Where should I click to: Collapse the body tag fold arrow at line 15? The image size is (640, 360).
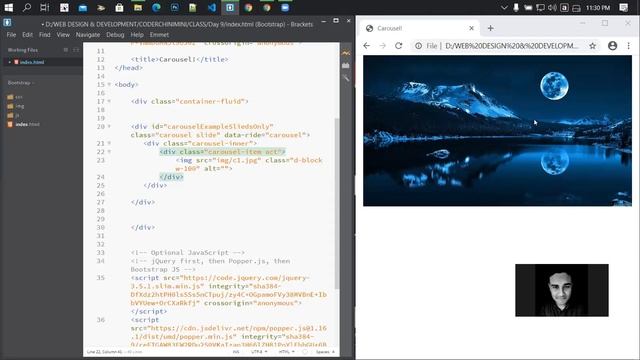(x=109, y=84)
